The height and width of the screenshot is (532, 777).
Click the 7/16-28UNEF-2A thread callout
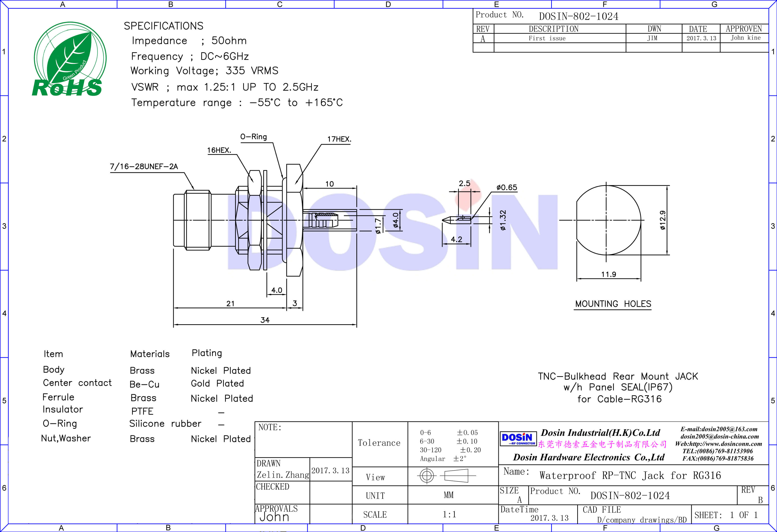(144, 167)
